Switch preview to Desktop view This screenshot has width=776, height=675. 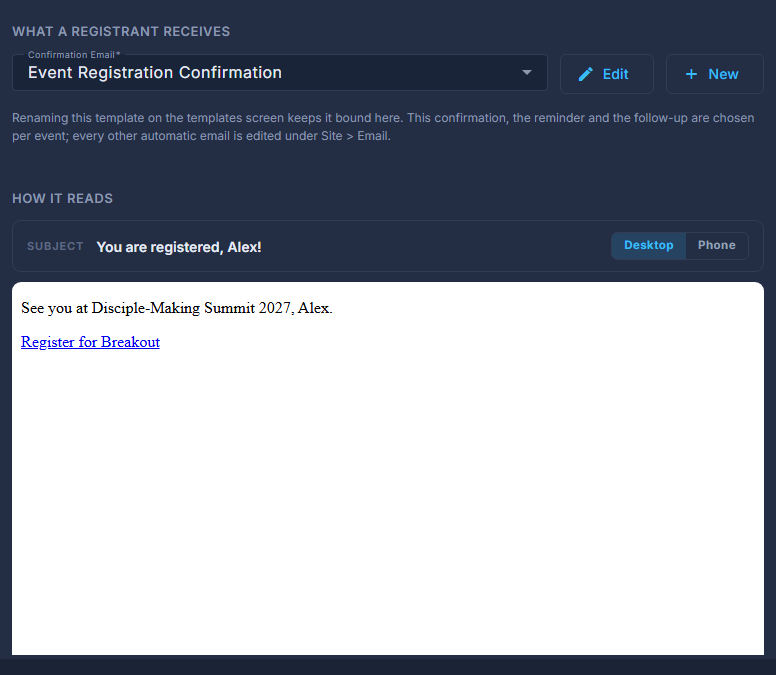pyautogui.click(x=648, y=245)
